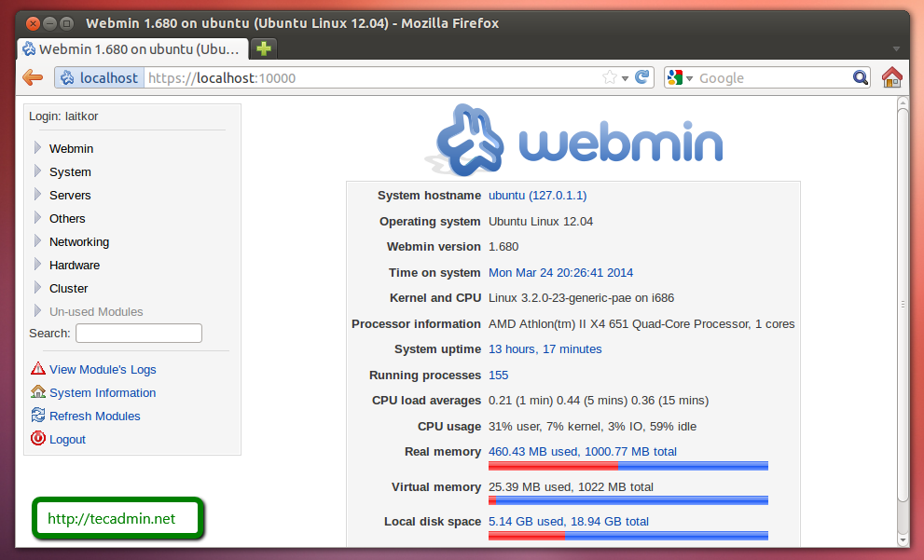Click the reload page icon
Image resolution: width=924 pixels, height=560 pixels.
641,77
